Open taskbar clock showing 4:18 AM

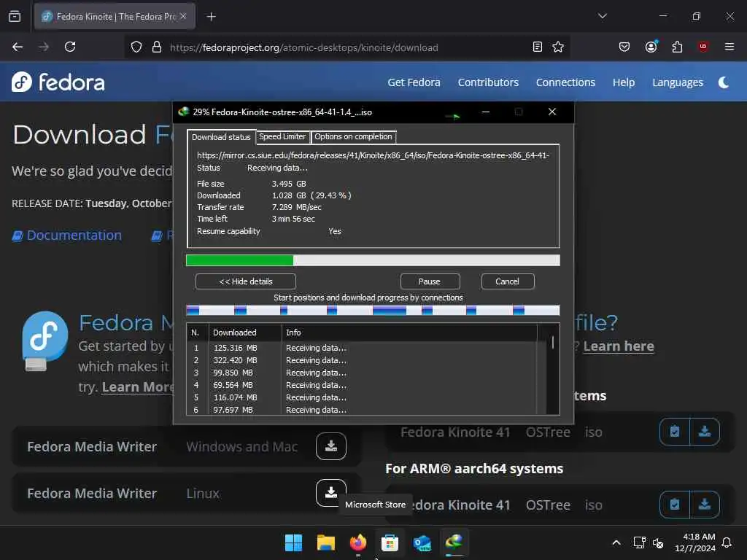[x=695, y=542]
